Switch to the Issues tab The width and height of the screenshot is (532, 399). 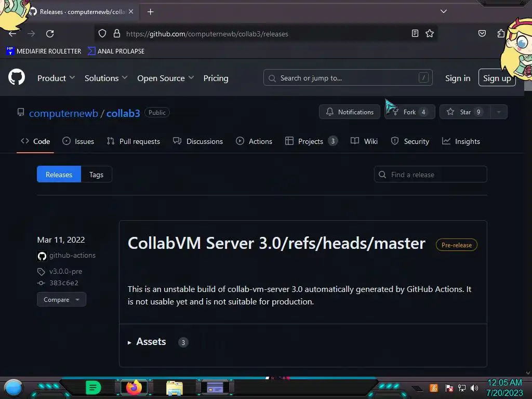tap(78, 141)
